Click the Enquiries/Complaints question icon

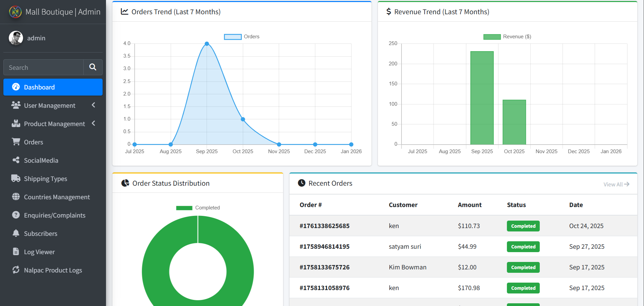[x=16, y=215]
